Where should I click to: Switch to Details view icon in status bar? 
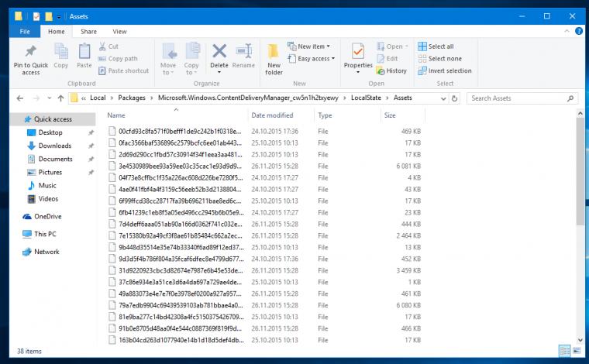[564, 351]
